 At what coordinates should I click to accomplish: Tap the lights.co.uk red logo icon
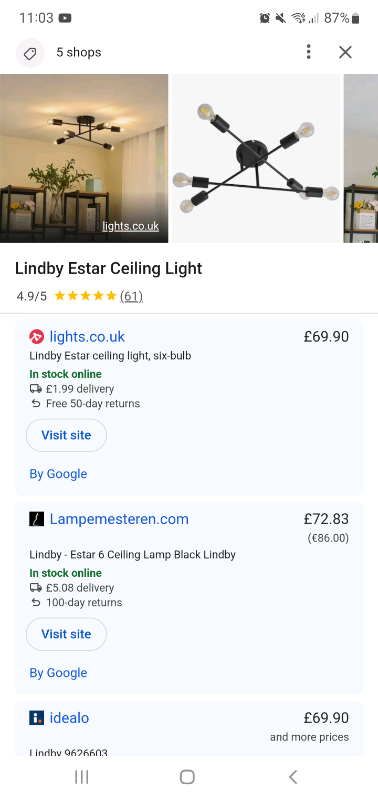point(37,337)
